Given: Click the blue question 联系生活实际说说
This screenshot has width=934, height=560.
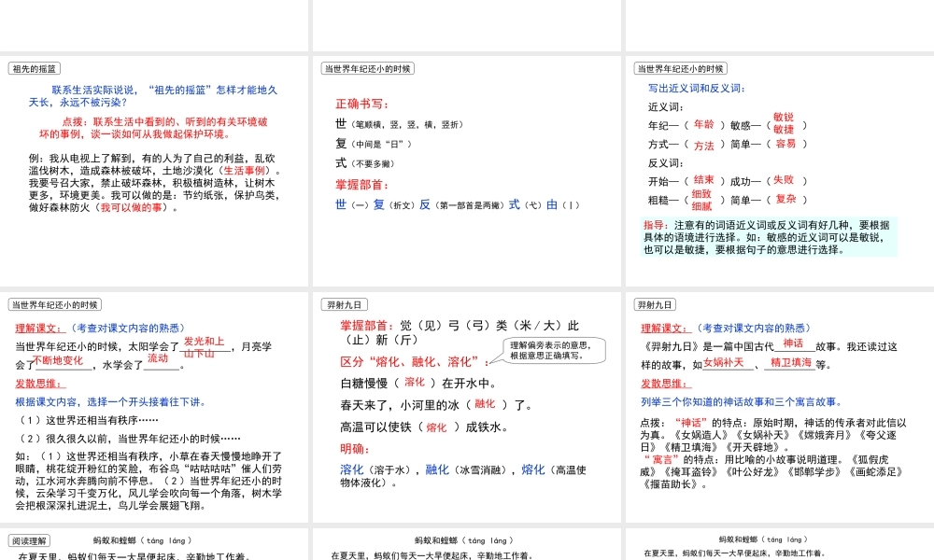Looking at the screenshot, I should (153, 96).
